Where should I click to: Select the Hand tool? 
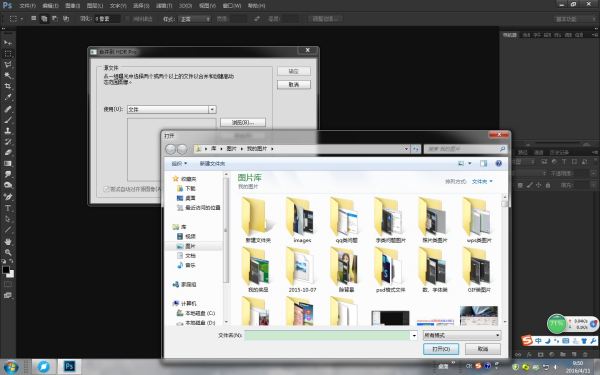coord(8,241)
